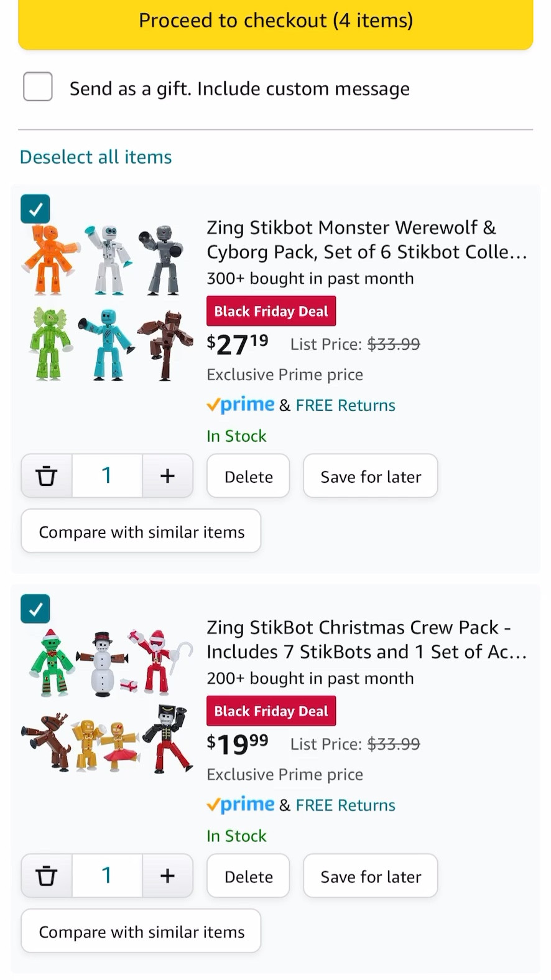The width and height of the screenshot is (551, 980).
Task: Open the Christmas Crew Pack product title
Action: (x=366, y=640)
